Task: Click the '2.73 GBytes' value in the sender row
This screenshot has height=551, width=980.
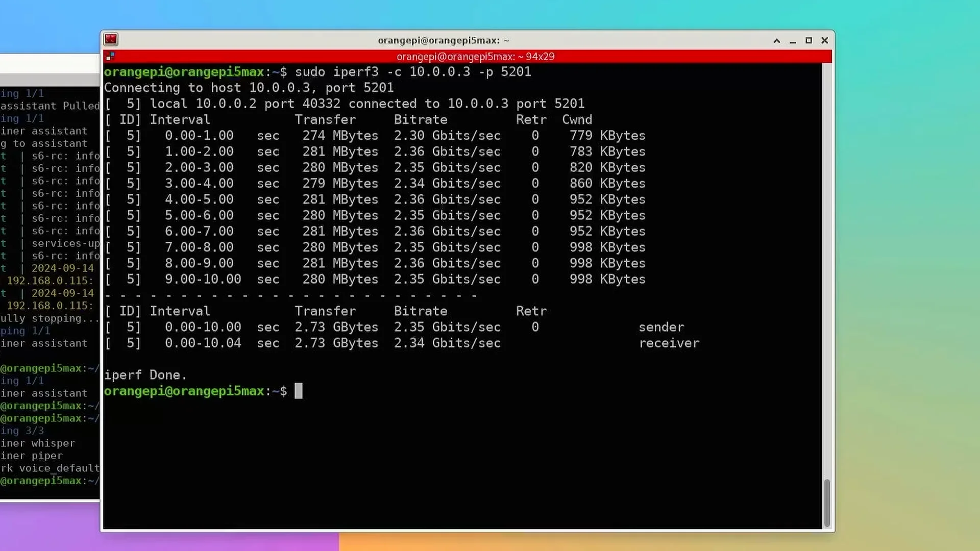Action: tap(337, 328)
